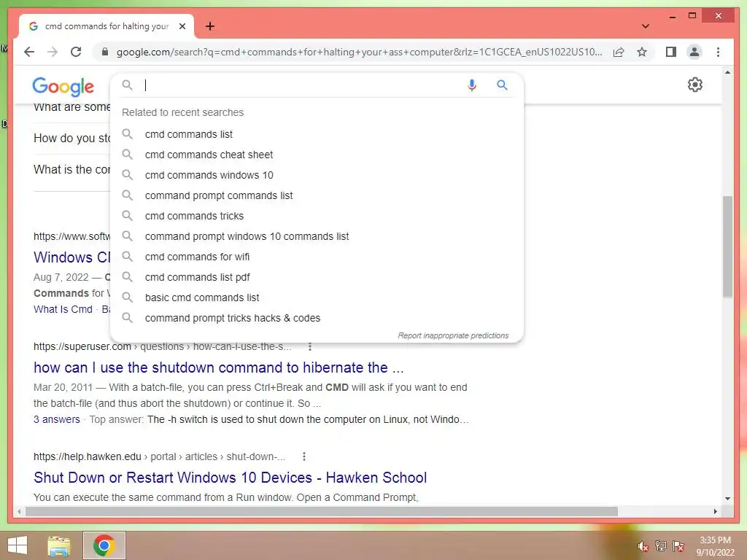Click the scroll down arrow
The image size is (747, 560).
pyautogui.click(x=727, y=499)
